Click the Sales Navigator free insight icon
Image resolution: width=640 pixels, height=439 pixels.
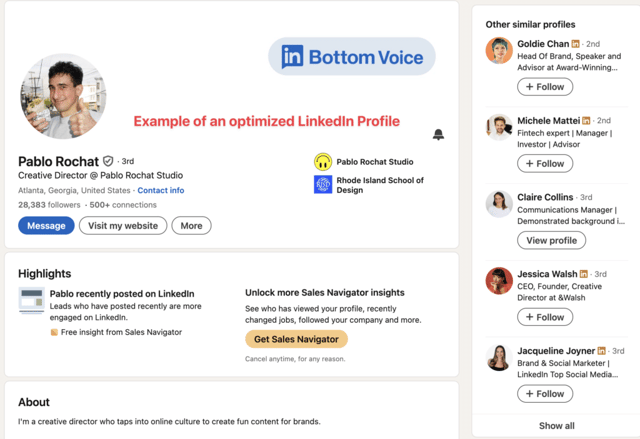54,332
